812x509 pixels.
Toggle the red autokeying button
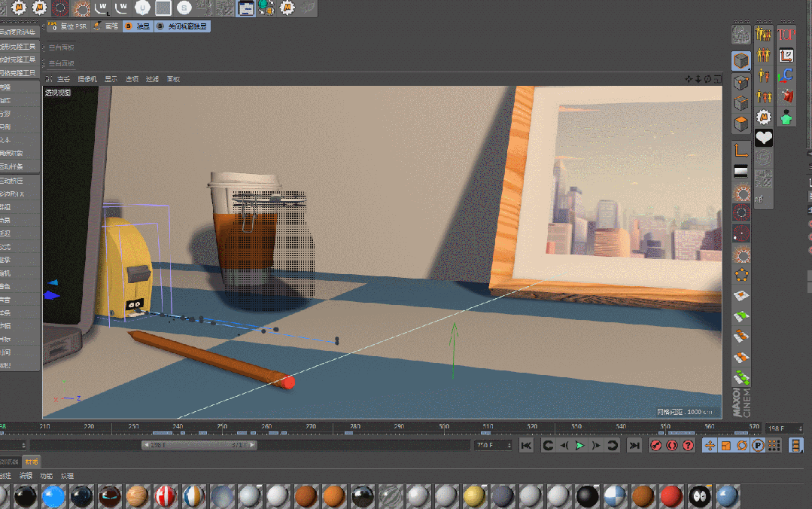[x=672, y=446]
